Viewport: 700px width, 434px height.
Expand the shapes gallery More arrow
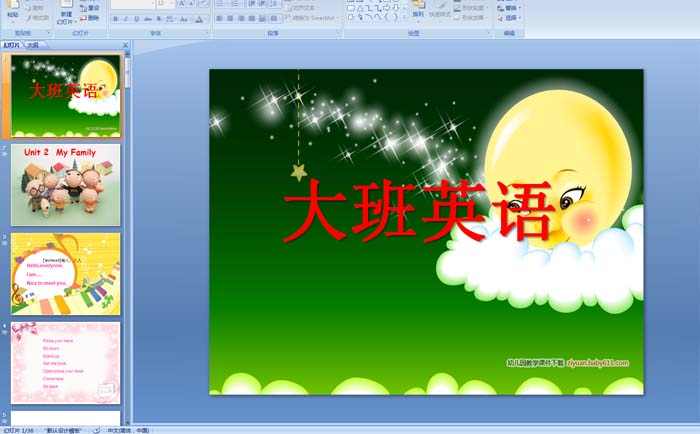coord(404,17)
